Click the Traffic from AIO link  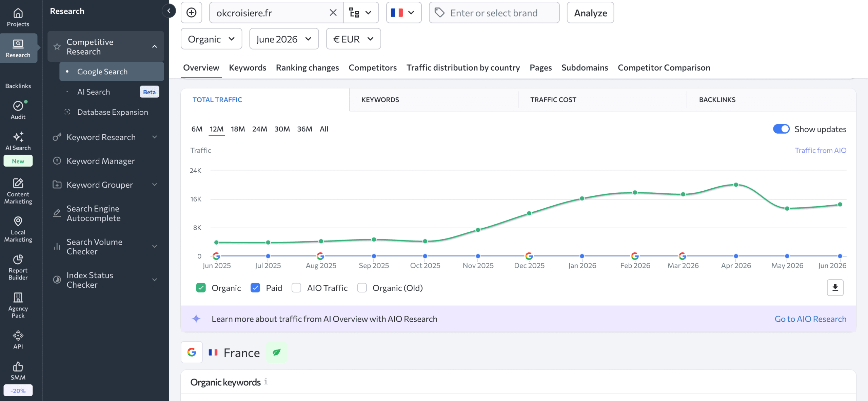821,150
